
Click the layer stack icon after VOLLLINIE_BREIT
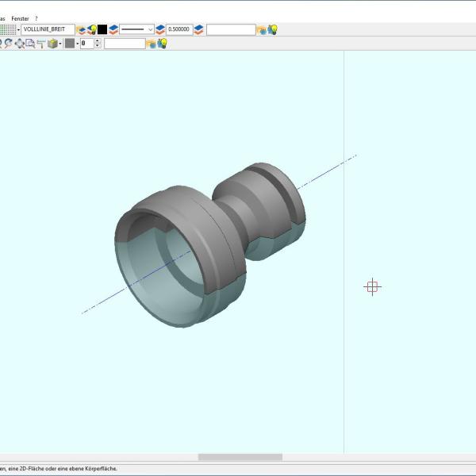81,30
